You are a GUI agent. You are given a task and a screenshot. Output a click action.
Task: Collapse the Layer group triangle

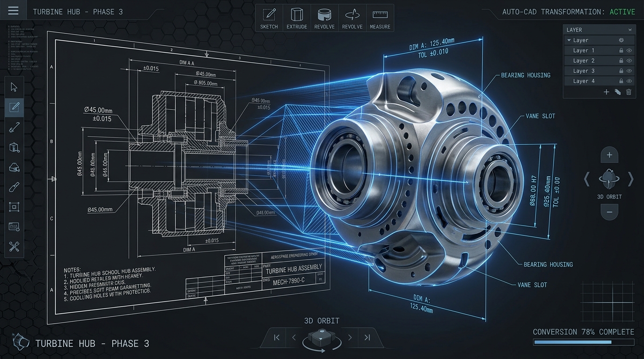click(x=569, y=40)
